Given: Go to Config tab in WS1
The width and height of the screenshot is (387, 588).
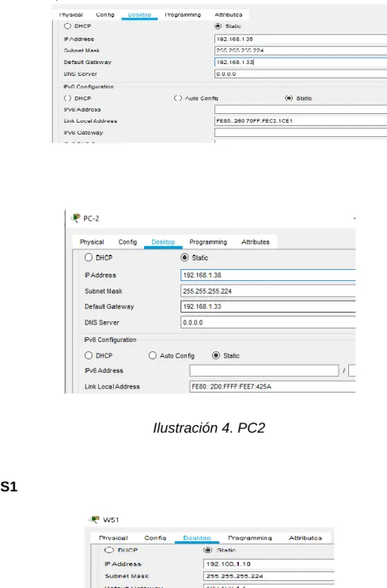Looking at the screenshot, I should tap(155, 538).
